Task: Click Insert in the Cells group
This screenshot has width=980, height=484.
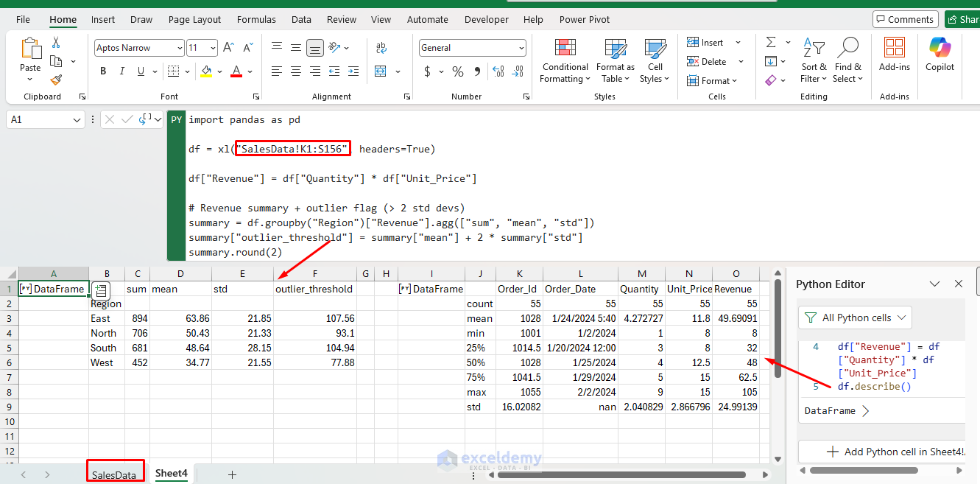Action: coord(705,43)
